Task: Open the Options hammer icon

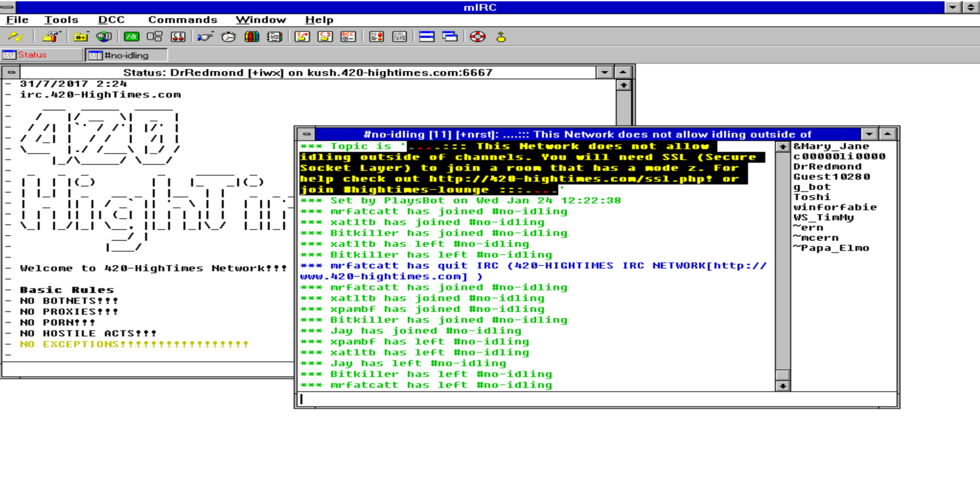Action: (51, 37)
